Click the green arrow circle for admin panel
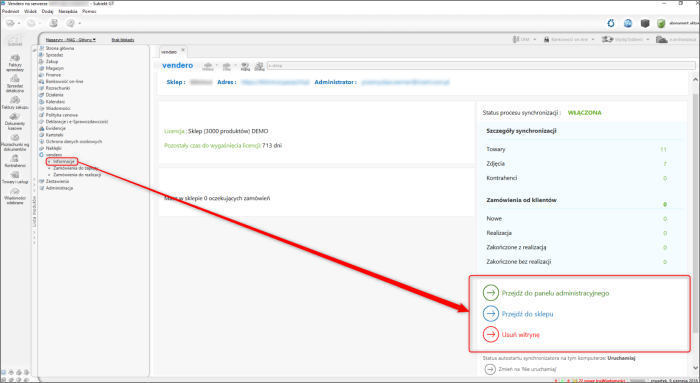This screenshot has width=700, height=383. pos(491,293)
